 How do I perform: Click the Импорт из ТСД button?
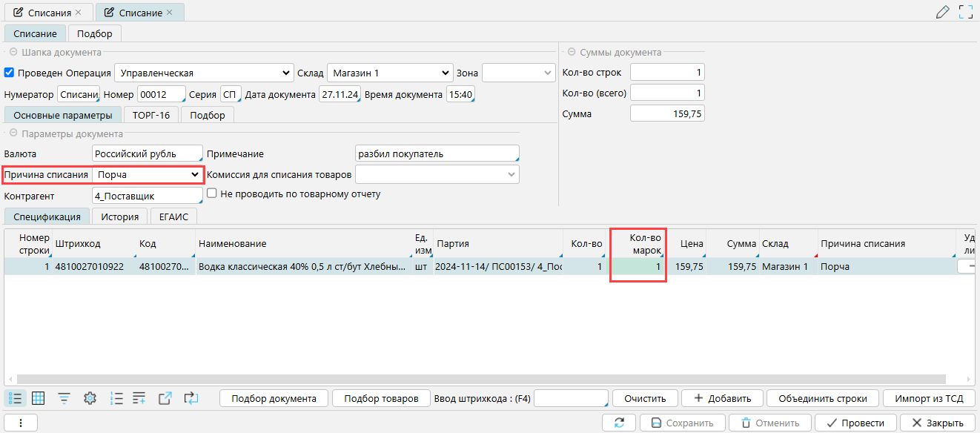929,398
